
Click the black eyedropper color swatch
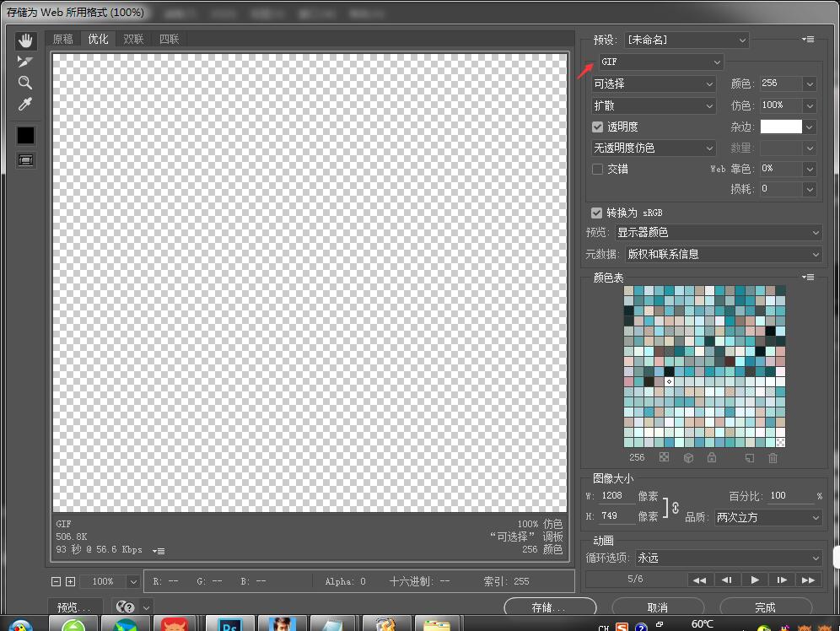pyautogui.click(x=25, y=135)
